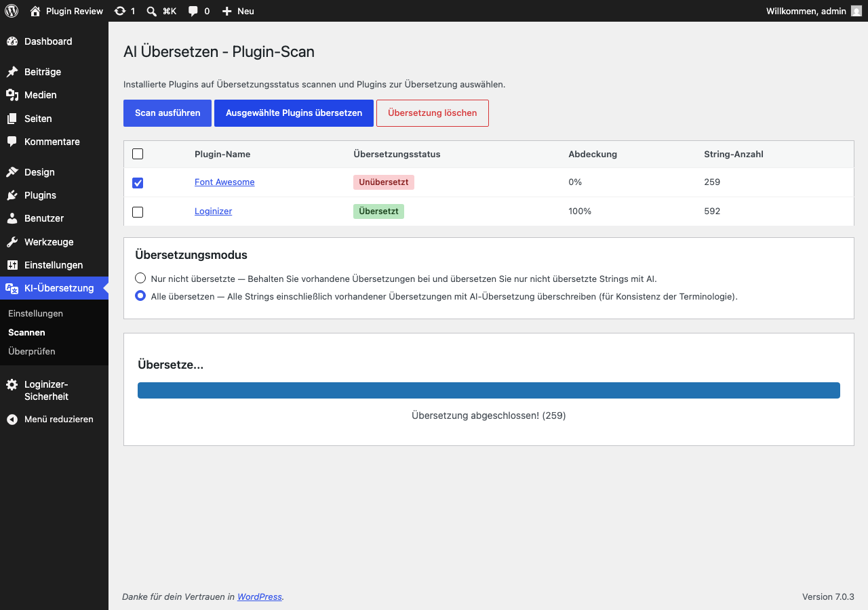Click the KI-Übersetzung translate icon
Viewport: 868px width, 610px height.
click(12, 288)
